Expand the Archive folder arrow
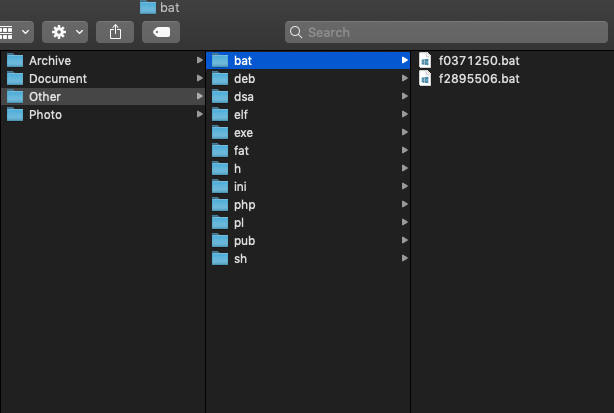The width and height of the screenshot is (614, 413). (x=200, y=60)
